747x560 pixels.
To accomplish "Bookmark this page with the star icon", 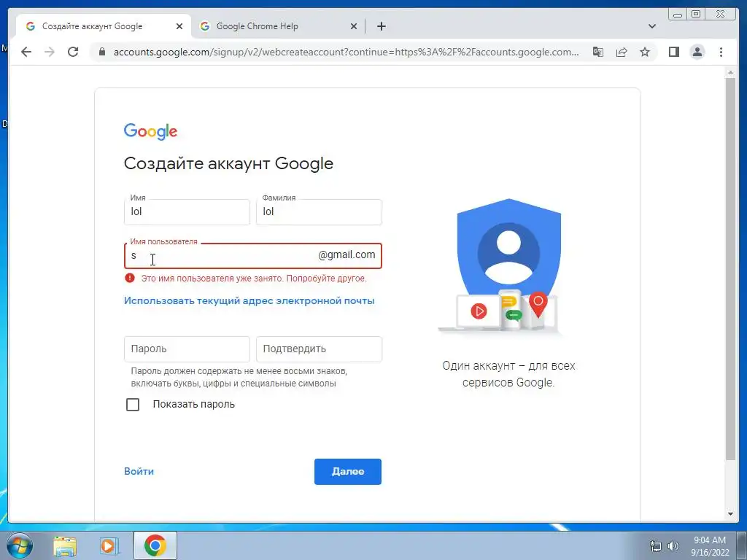I will tap(645, 52).
